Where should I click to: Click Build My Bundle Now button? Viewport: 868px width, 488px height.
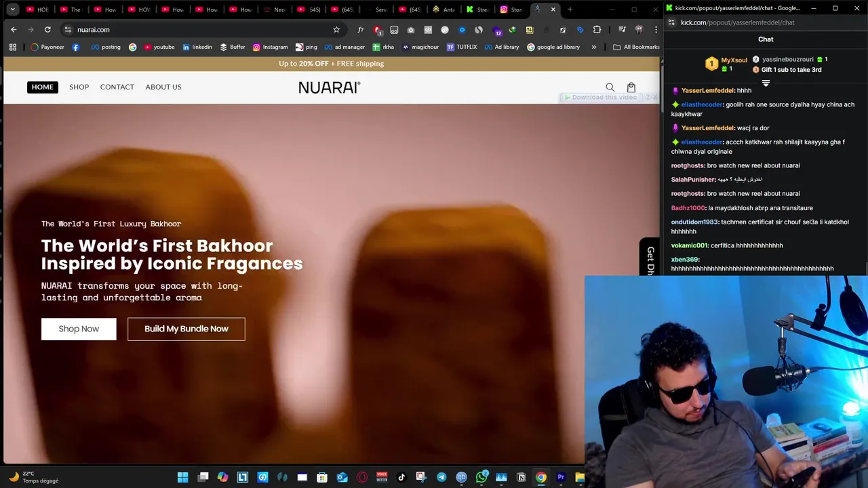[x=186, y=329]
